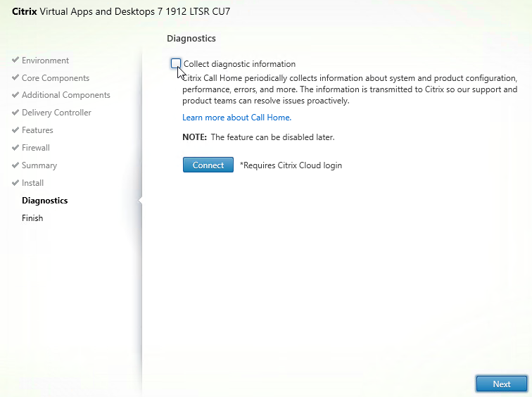Select the Additional Components step
The image size is (532, 397).
66,95
